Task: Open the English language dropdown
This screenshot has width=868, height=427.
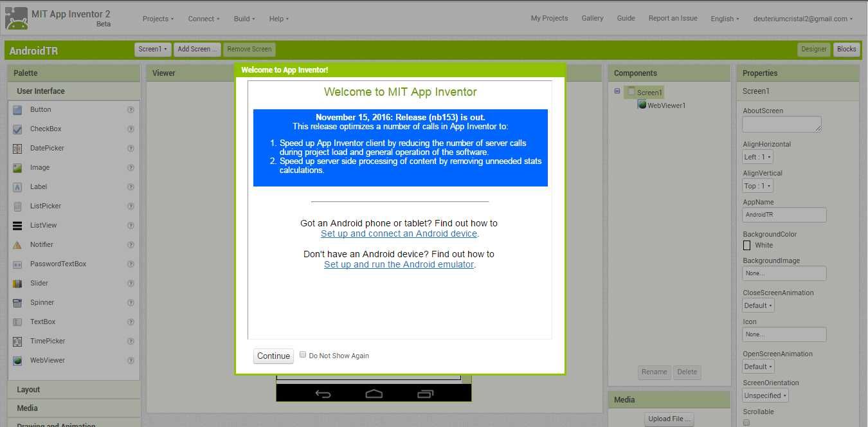Action: (x=725, y=19)
